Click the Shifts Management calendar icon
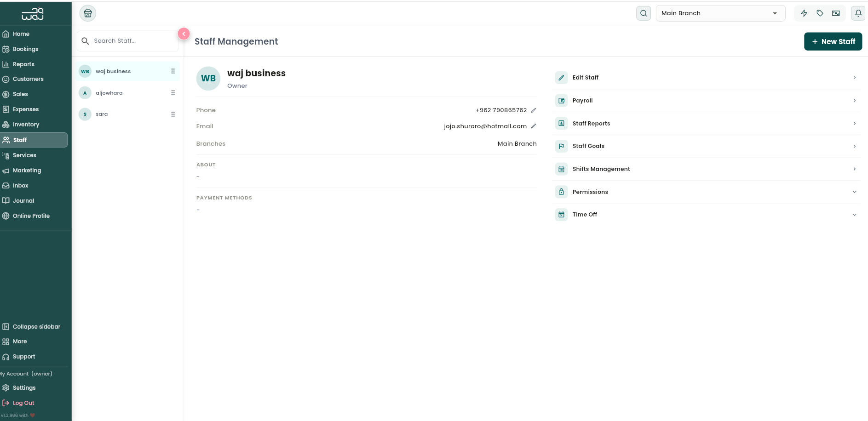Image resolution: width=868 pixels, height=421 pixels. click(561, 169)
